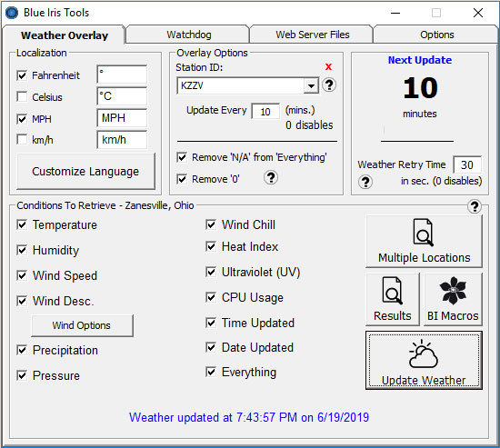Viewport: 500px width, 448px height.
Task: Click the Celsius °C text field
Action: point(122,96)
